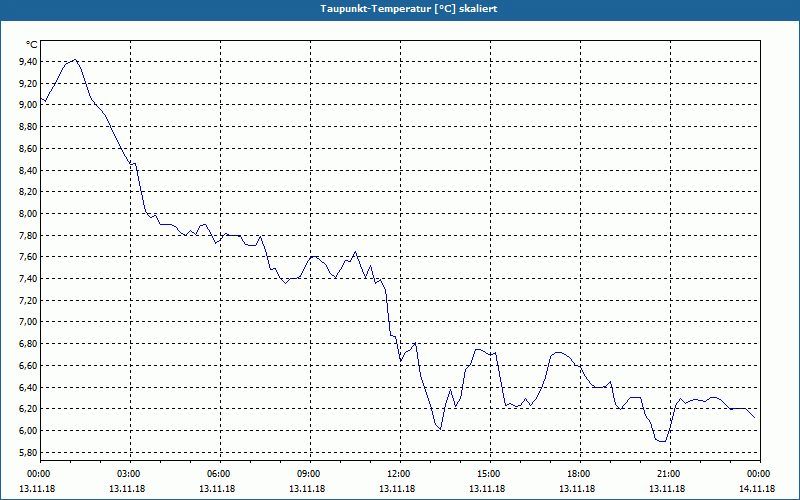Click the 7,00 y-axis label
The width and height of the screenshot is (800, 500).
27,322
